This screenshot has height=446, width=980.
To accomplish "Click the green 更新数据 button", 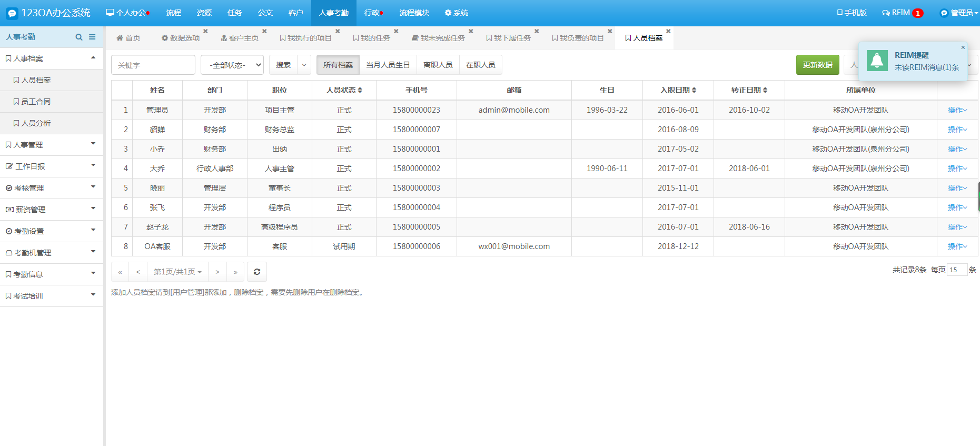I will [817, 65].
